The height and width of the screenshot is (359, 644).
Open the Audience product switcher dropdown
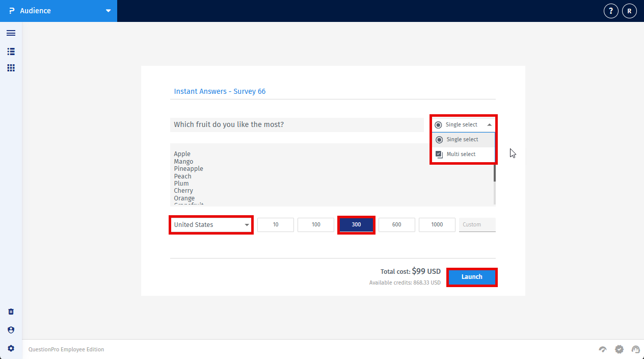pos(107,10)
